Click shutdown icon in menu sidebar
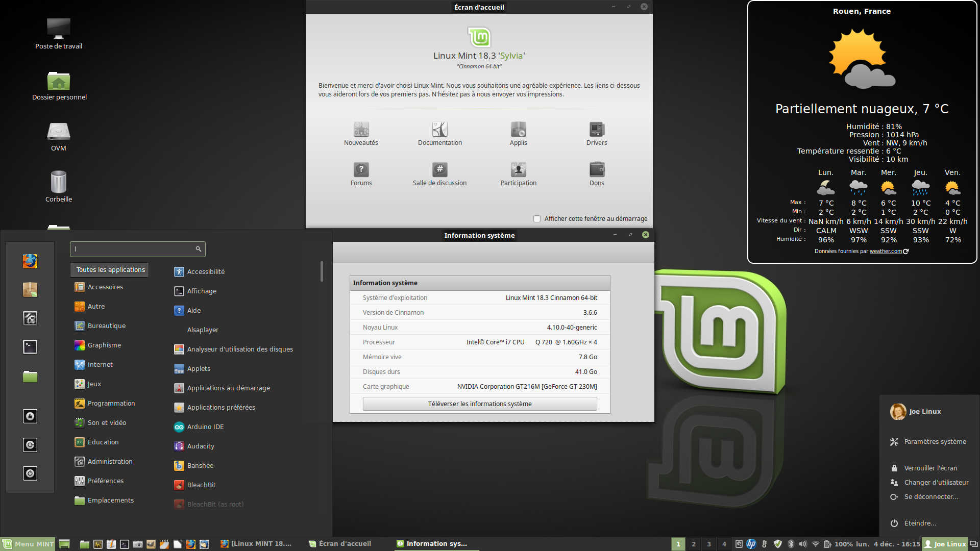The width and height of the screenshot is (980, 551). coord(30,473)
